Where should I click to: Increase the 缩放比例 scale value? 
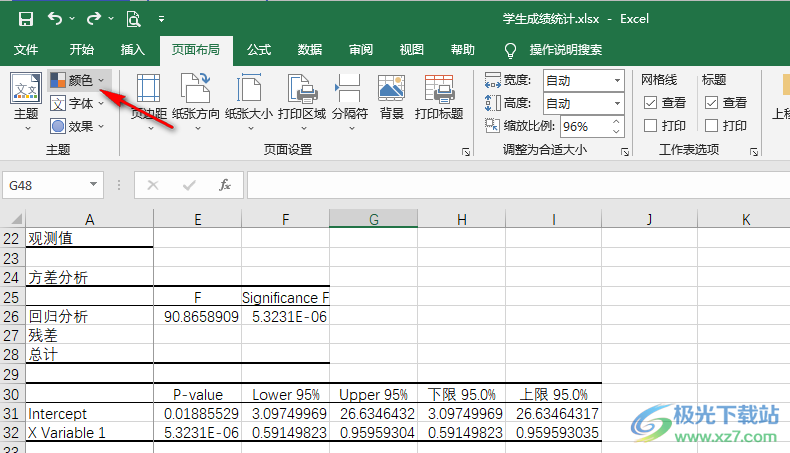pyautogui.click(x=616, y=121)
